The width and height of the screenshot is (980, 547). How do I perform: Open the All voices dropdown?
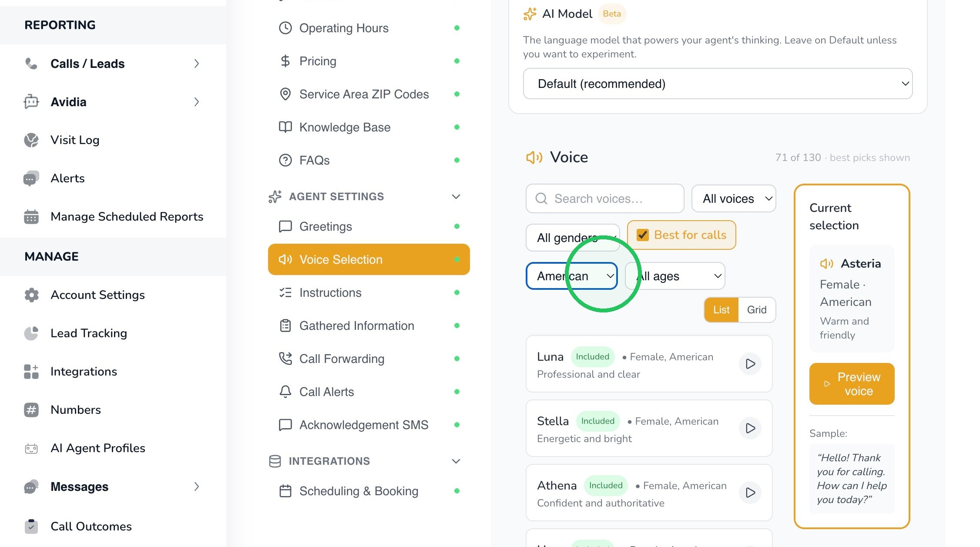[x=734, y=198]
